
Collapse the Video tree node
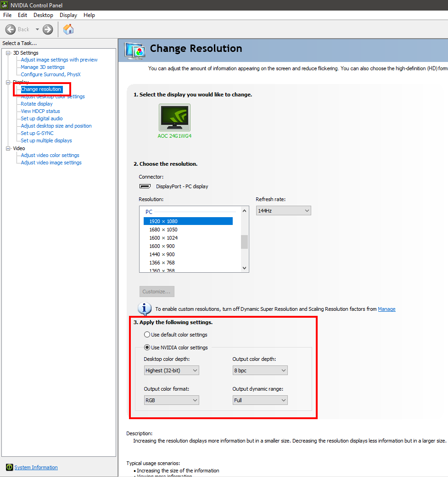pos(8,148)
